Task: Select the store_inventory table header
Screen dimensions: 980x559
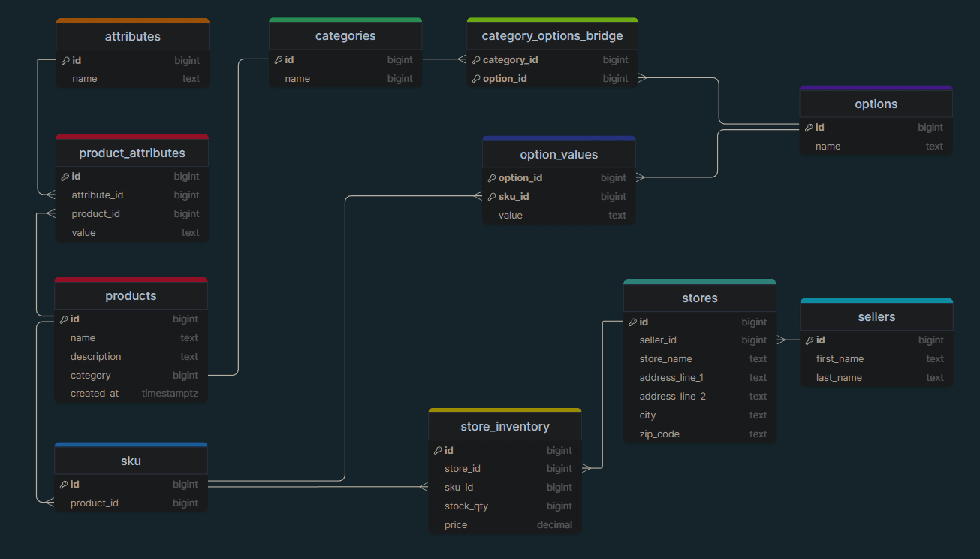Action: 505,427
